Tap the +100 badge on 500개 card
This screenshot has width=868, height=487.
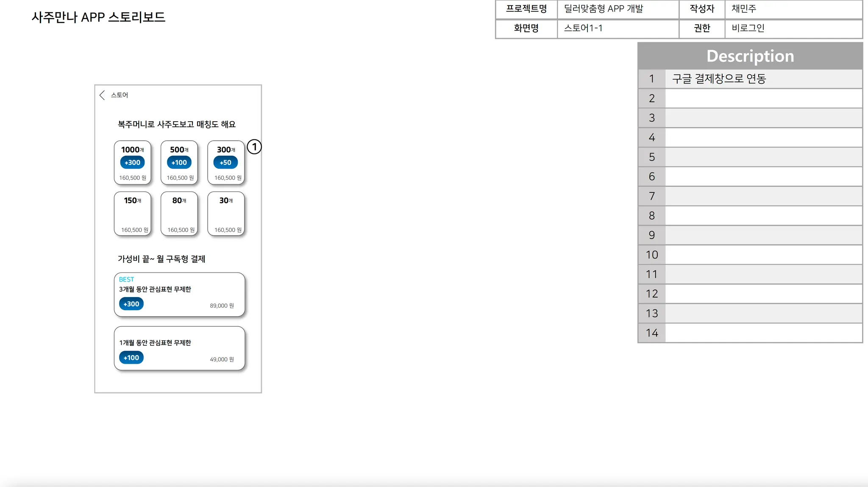point(179,162)
